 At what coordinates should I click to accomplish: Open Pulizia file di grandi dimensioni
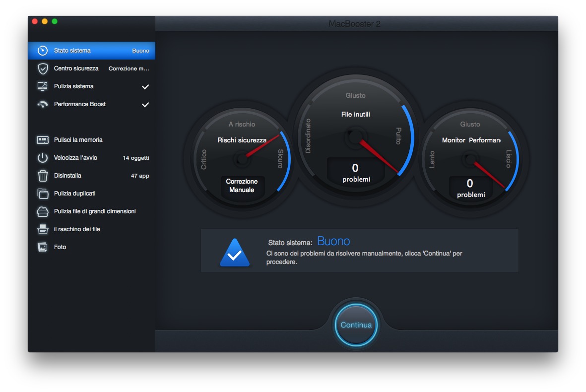click(x=92, y=211)
